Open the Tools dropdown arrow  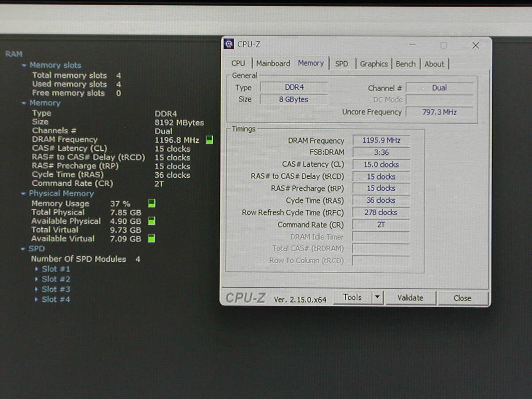point(377,297)
